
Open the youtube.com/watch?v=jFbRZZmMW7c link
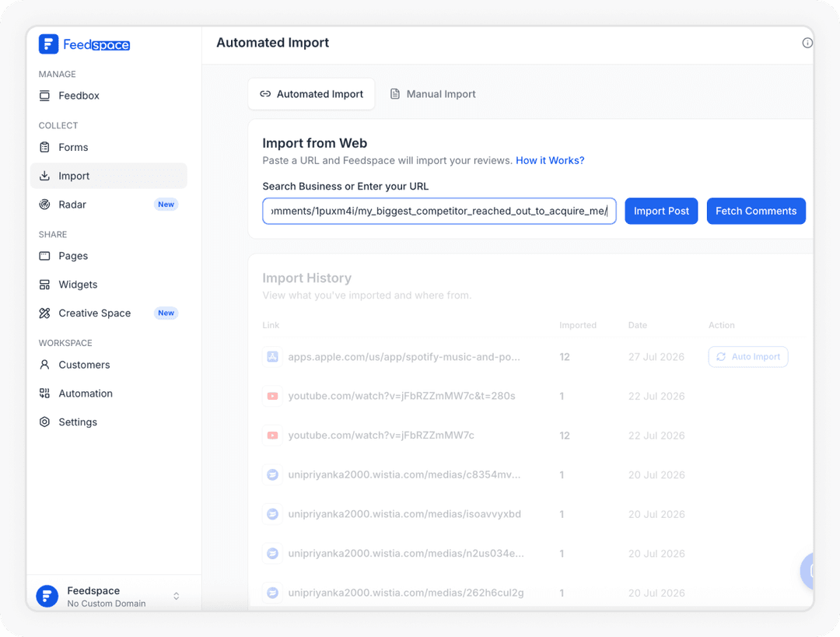[381, 436]
